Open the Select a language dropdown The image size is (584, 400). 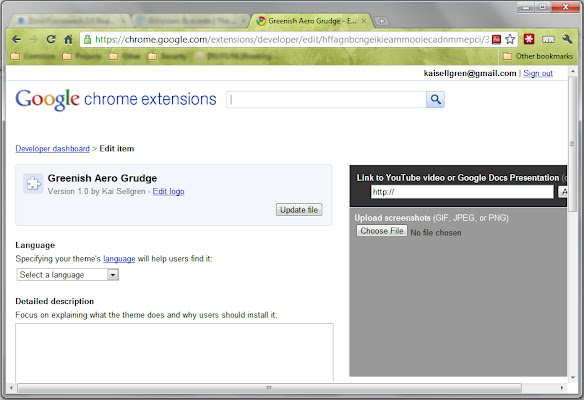tap(67, 274)
